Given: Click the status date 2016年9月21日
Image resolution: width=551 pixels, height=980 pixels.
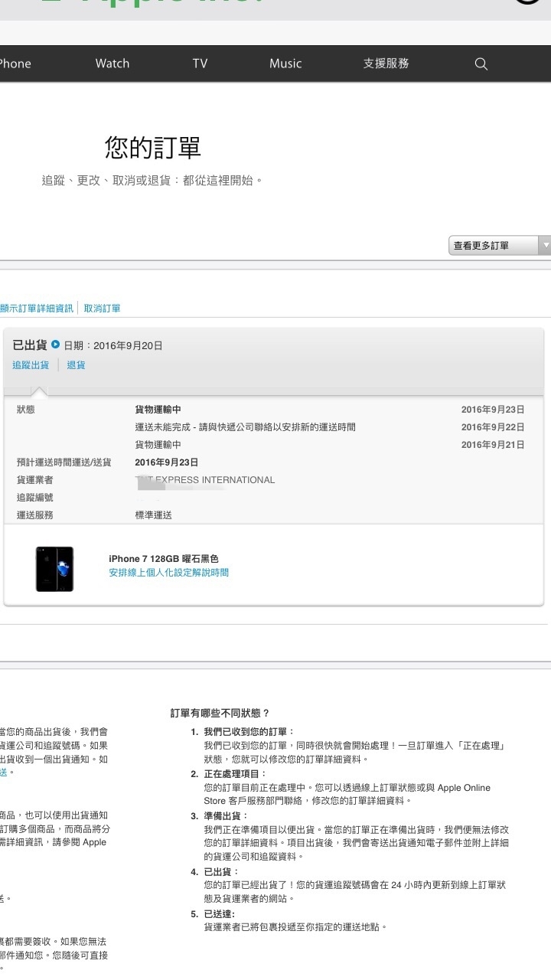Looking at the screenshot, I should [x=493, y=445].
